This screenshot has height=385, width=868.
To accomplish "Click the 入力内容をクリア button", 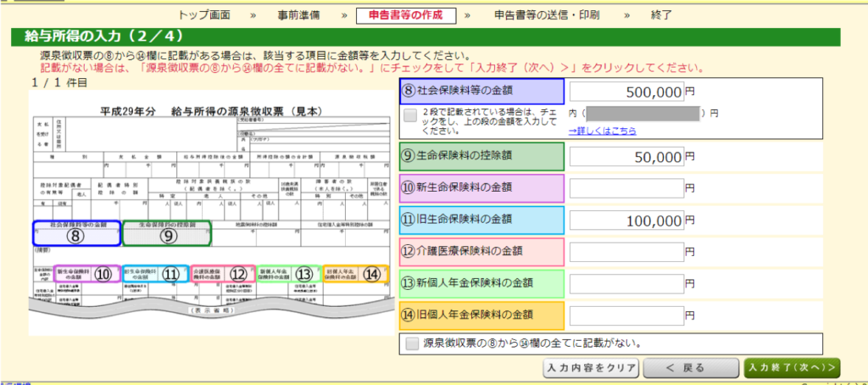I will [x=591, y=368].
